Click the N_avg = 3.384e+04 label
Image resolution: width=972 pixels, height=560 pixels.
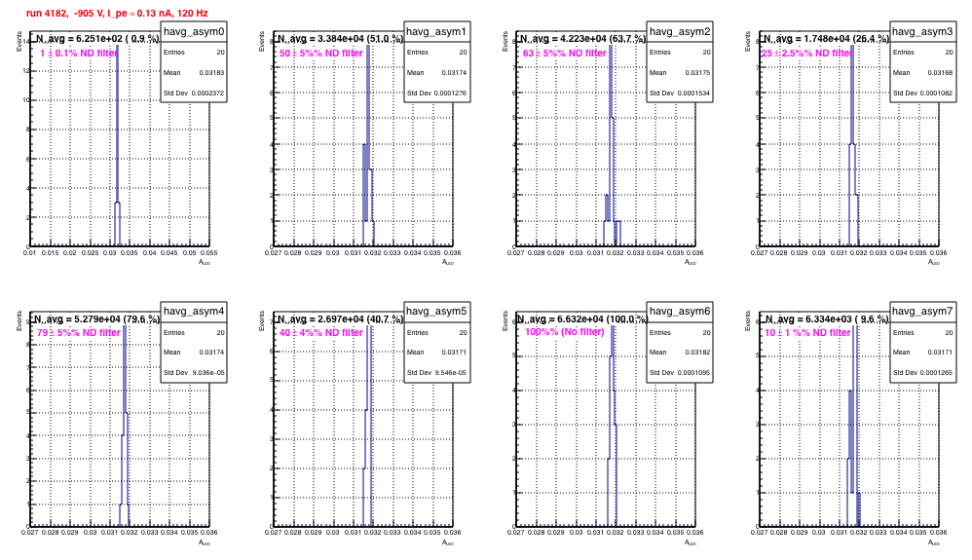(340, 39)
